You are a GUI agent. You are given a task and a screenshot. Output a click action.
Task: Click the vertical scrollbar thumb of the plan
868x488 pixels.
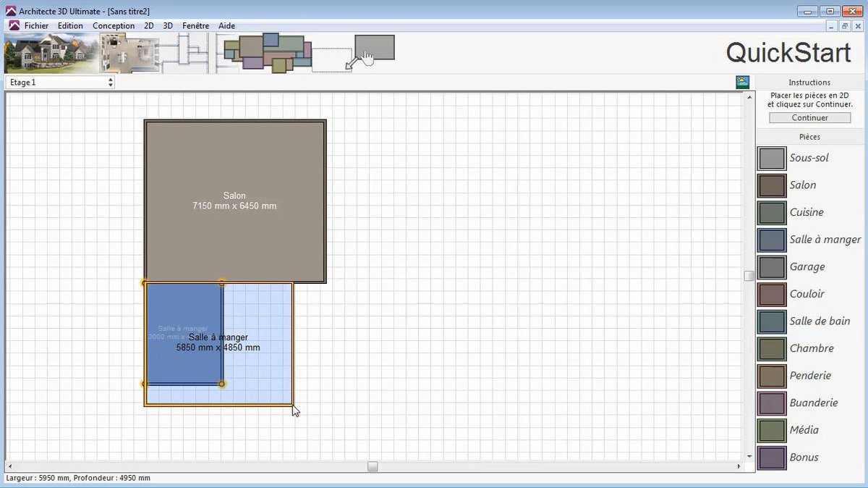[749, 276]
